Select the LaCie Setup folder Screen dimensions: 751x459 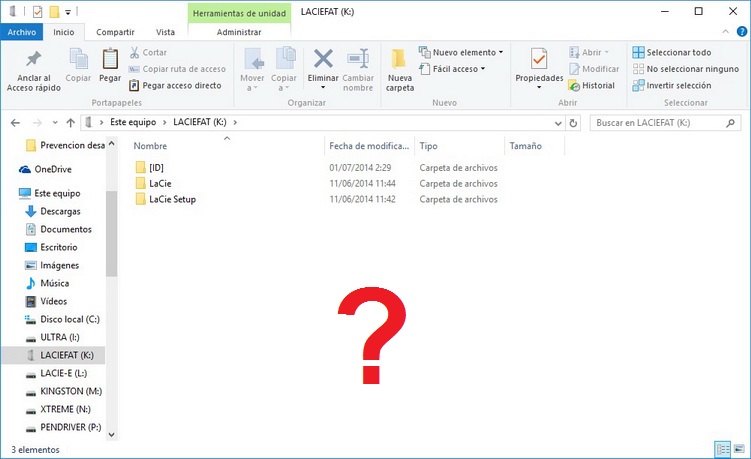[172, 200]
